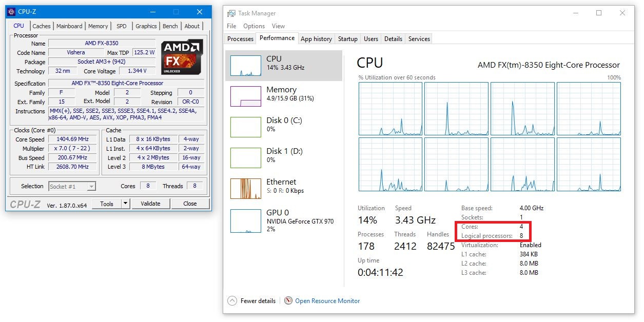Click the Resource Monitor icon
Screen dimensions: 644x322
[x=288, y=301]
